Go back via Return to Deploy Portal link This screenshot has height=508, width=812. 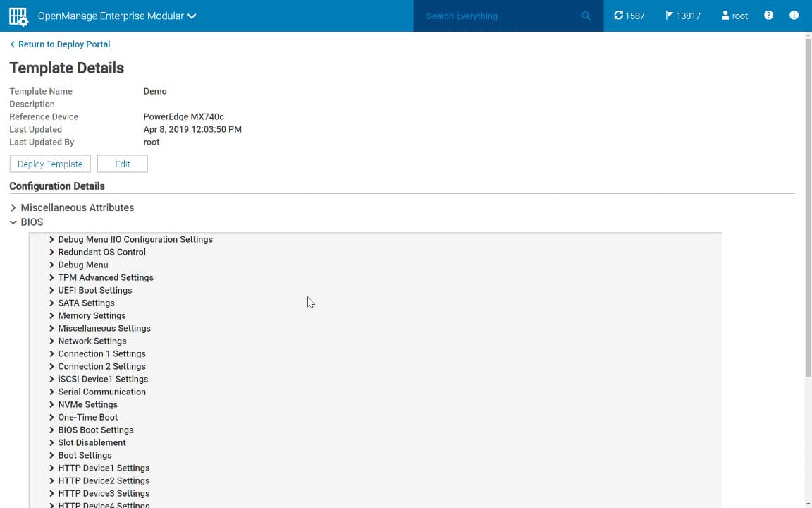pos(60,44)
